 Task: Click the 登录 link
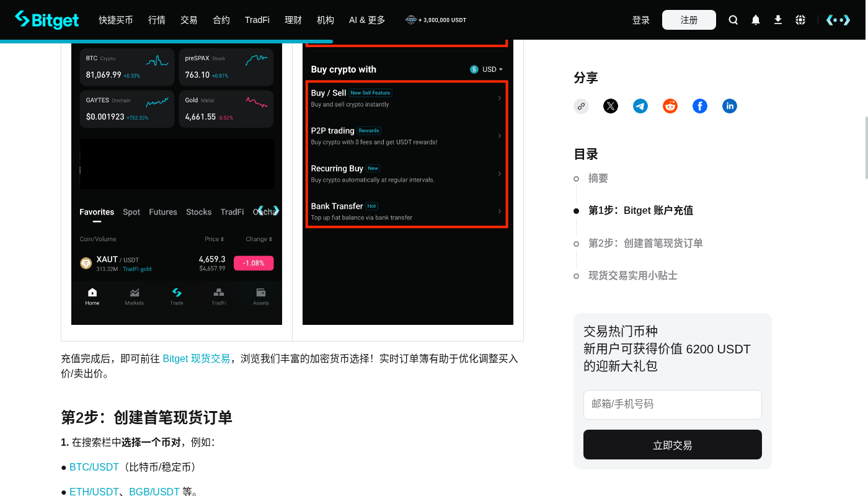pos(641,20)
